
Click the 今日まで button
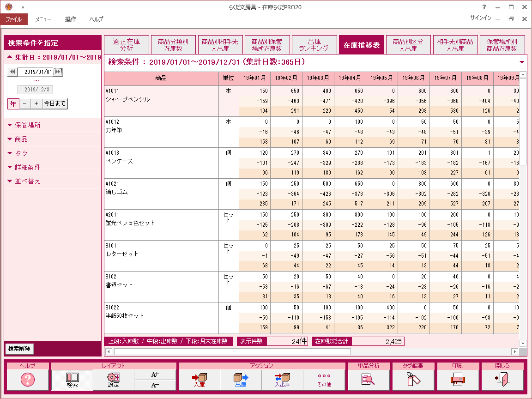click(x=55, y=103)
